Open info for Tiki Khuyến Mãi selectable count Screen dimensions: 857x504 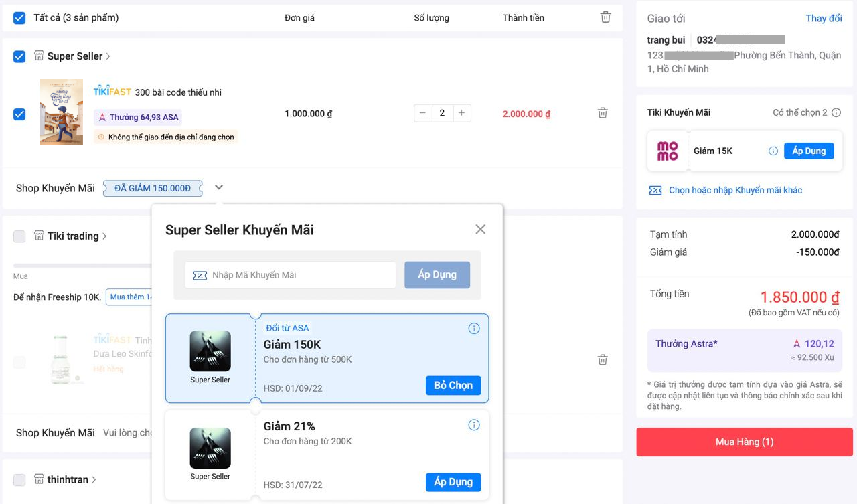point(836,113)
